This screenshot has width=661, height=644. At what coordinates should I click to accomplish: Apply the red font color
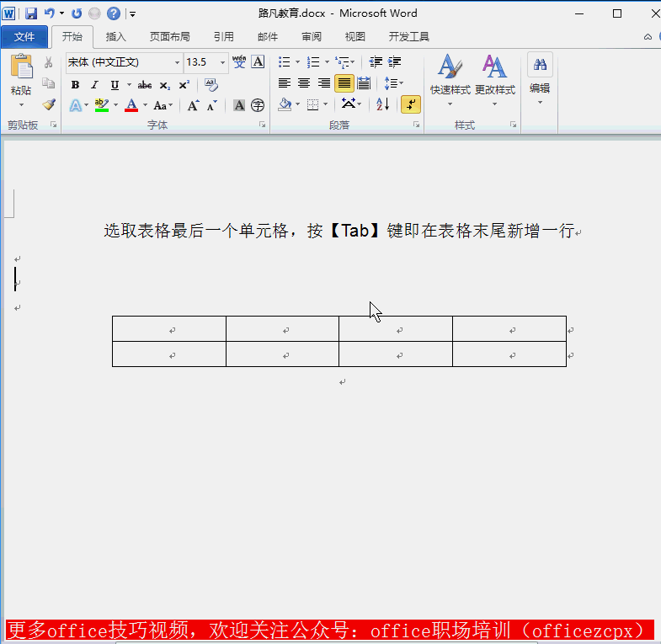pyautogui.click(x=131, y=105)
